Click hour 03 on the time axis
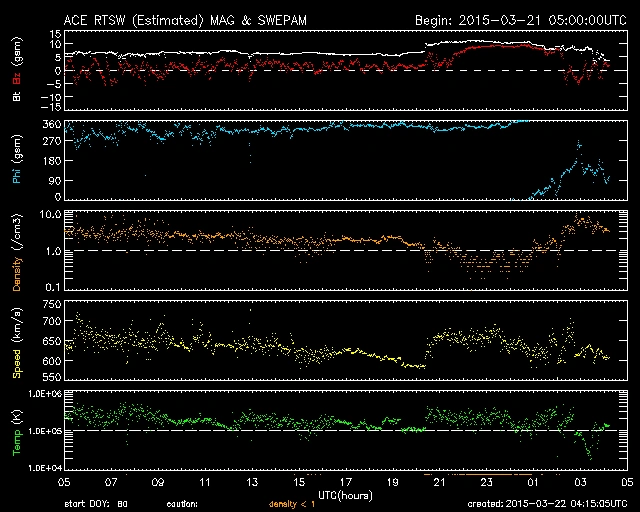The image size is (640, 512). coord(579,481)
